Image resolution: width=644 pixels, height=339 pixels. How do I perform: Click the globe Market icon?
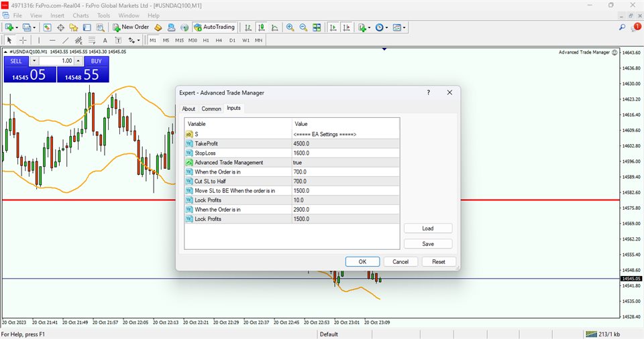click(184, 27)
